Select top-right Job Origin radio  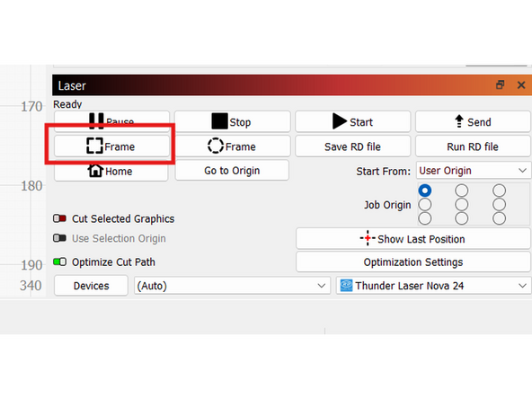point(499,191)
